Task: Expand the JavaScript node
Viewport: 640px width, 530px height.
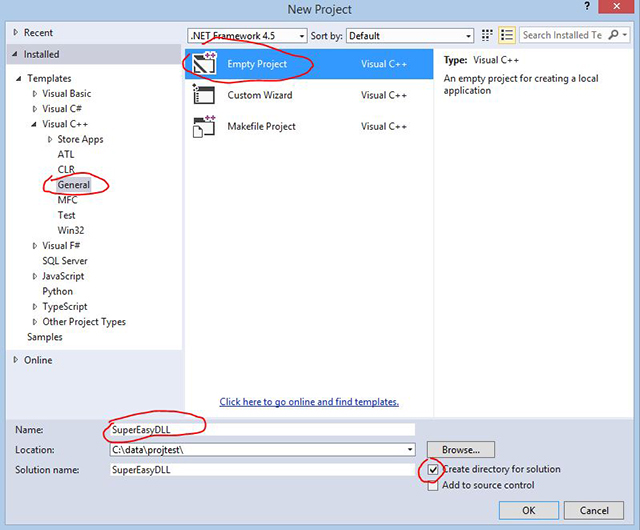Action: point(35,276)
